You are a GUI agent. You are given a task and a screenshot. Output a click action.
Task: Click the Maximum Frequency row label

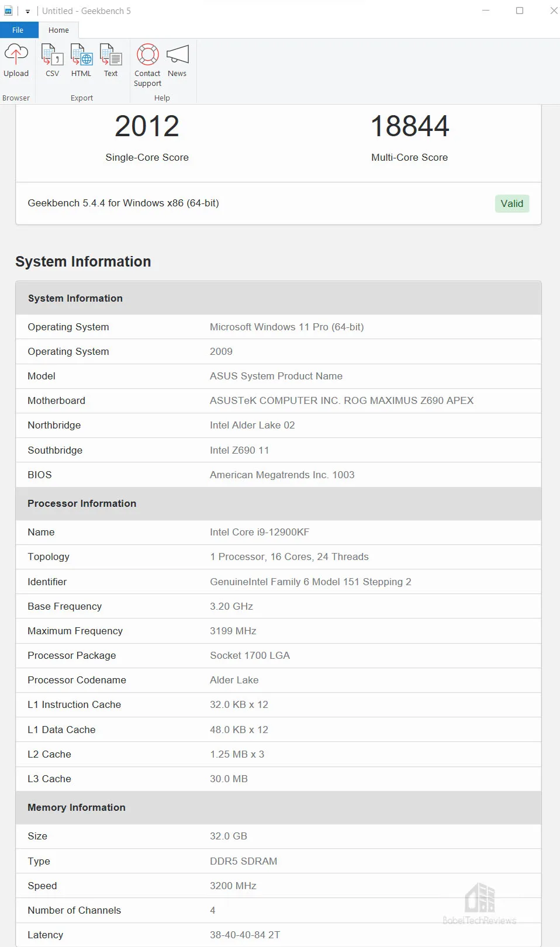(x=75, y=631)
